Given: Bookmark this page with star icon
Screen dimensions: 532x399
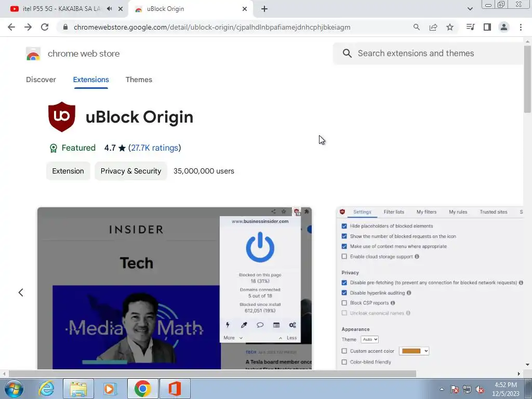Looking at the screenshot, I should 450,27.
